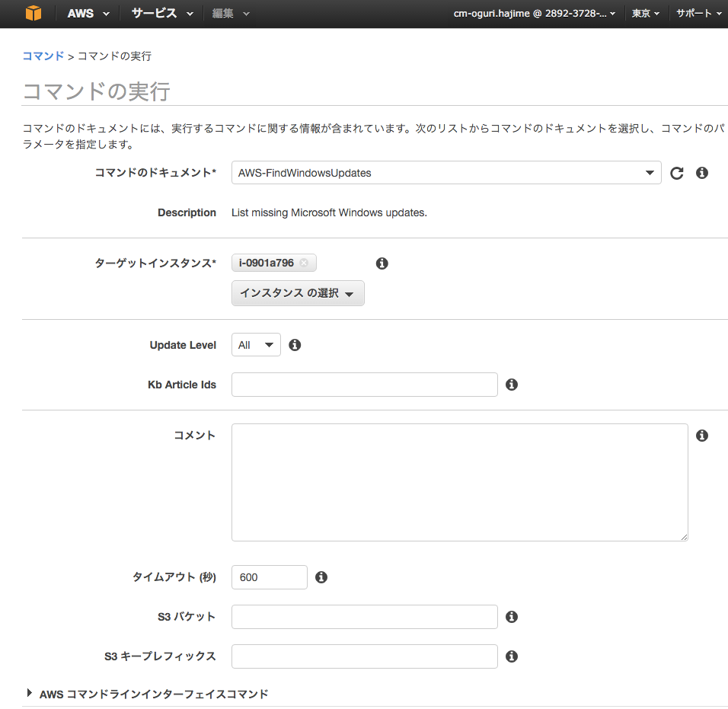Image resolution: width=728 pixels, height=709 pixels.
Task: View the S3 バケット info icon
Action: point(511,617)
